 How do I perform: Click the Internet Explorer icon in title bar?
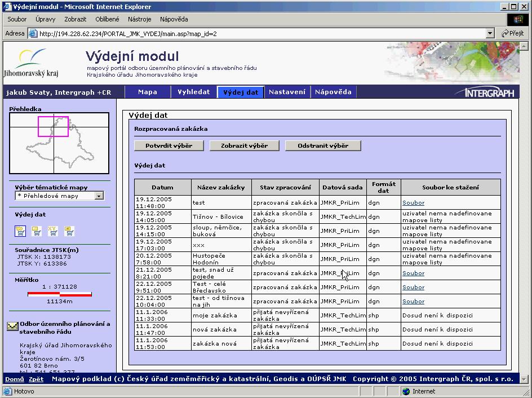[x=7, y=6]
